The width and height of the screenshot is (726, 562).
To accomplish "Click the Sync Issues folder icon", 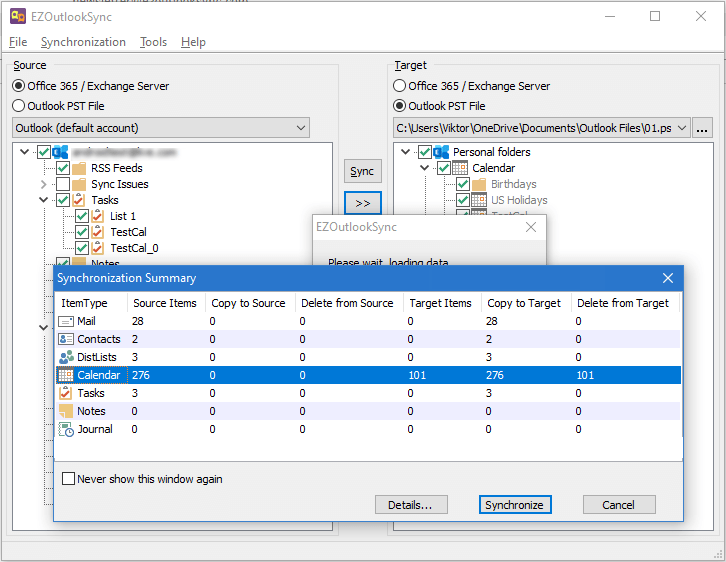I will coord(79,184).
